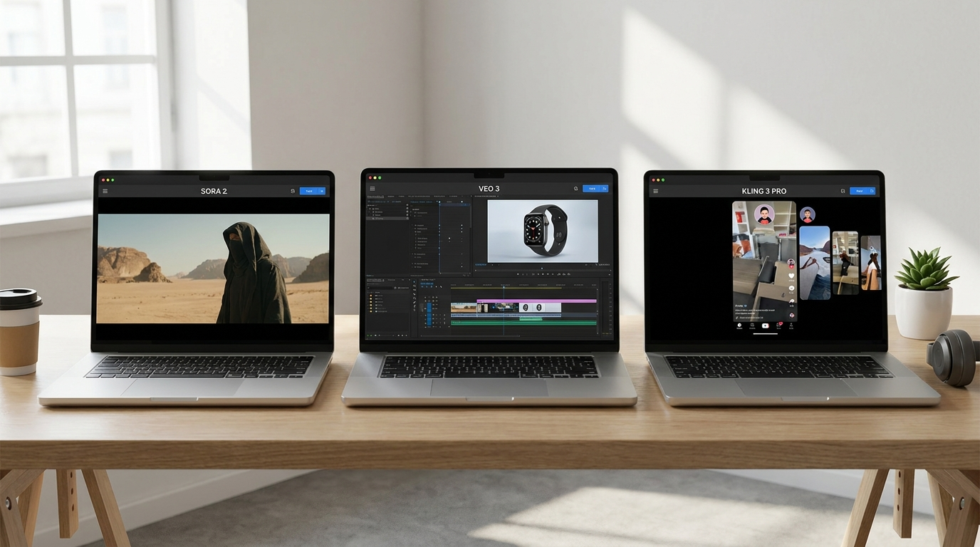Select the highlighted selection tool in VEO 3 toolbar

click(x=414, y=282)
